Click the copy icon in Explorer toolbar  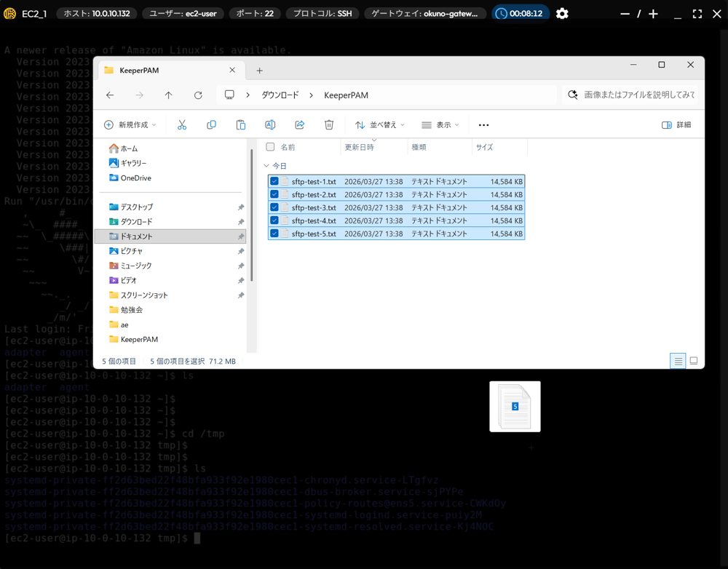pyautogui.click(x=211, y=125)
